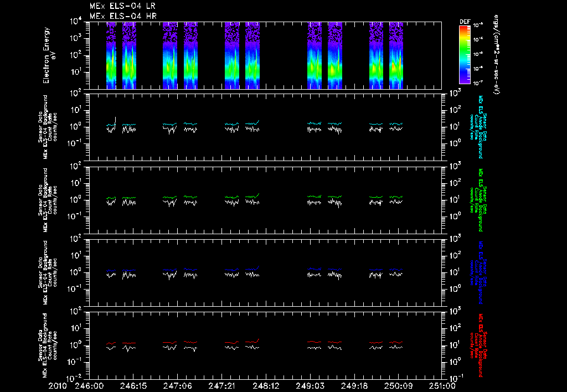
Task: Click the ergs/(cm**2-sr-sec-eV) unit label
Action: point(497,55)
